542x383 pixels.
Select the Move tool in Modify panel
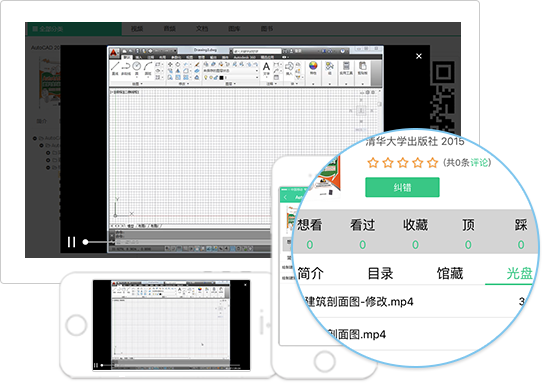click(x=170, y=65)
